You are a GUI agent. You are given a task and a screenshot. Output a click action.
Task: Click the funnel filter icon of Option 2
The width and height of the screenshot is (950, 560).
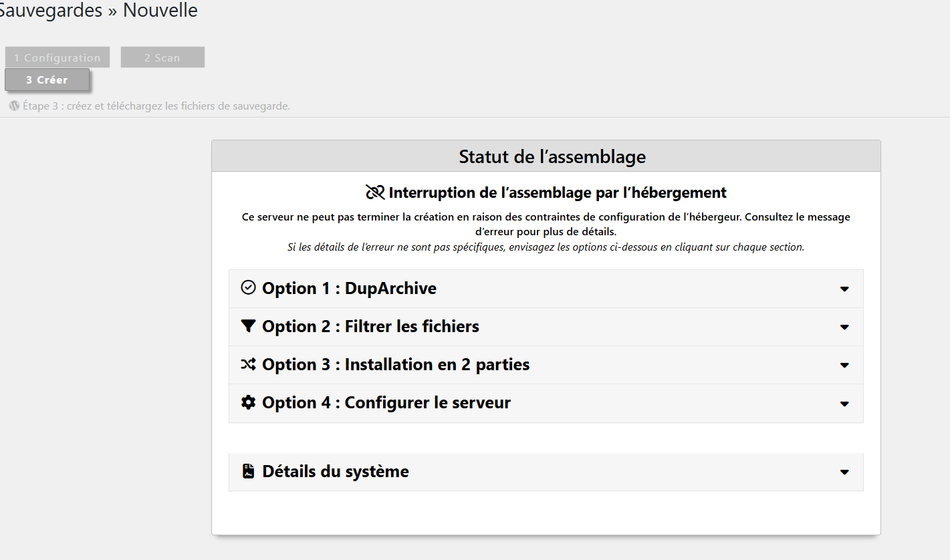click(x=248, y=326)
